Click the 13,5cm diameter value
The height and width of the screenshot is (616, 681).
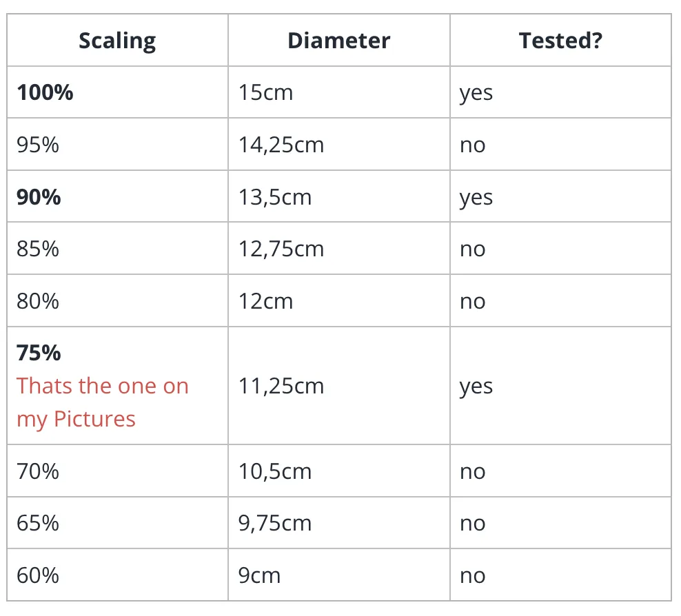[x=275, y=197]
